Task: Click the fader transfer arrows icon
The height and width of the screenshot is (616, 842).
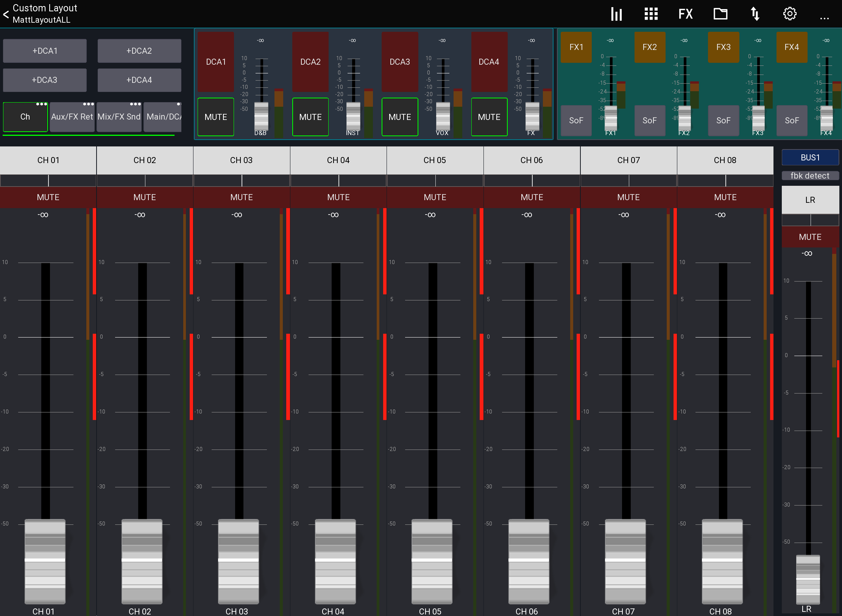Action: pyautogui.click(x=755, y=14)
